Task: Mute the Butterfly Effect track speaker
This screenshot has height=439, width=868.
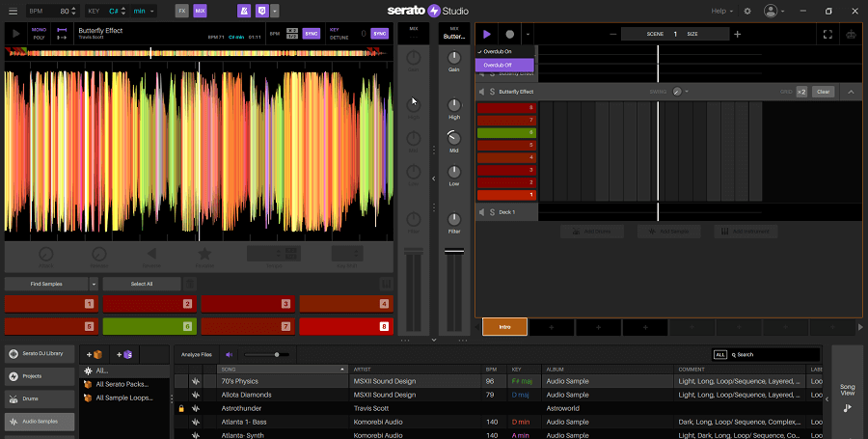Action: tap(481, 92)
